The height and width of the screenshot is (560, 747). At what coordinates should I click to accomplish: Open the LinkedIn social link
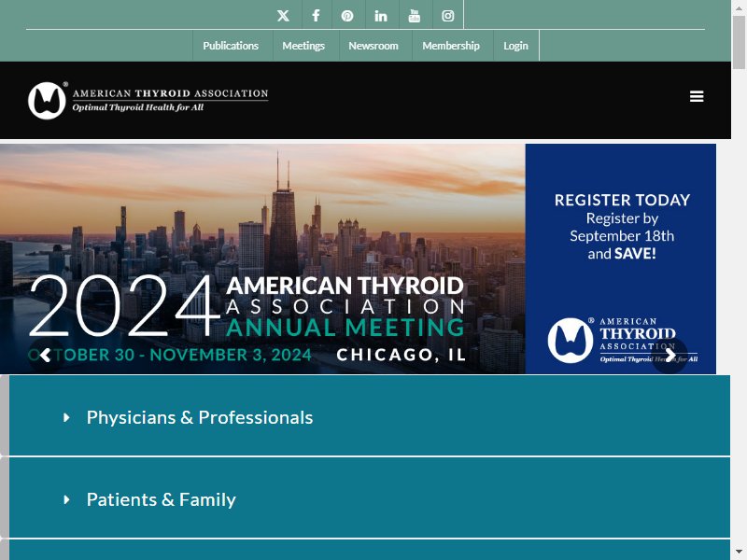coord(381,16)
